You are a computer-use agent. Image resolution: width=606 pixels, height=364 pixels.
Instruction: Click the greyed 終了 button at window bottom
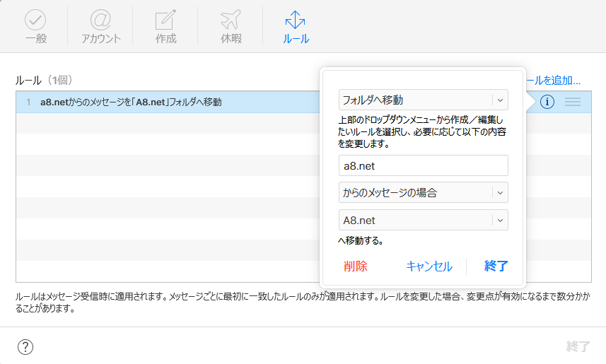tap(578, 346)
